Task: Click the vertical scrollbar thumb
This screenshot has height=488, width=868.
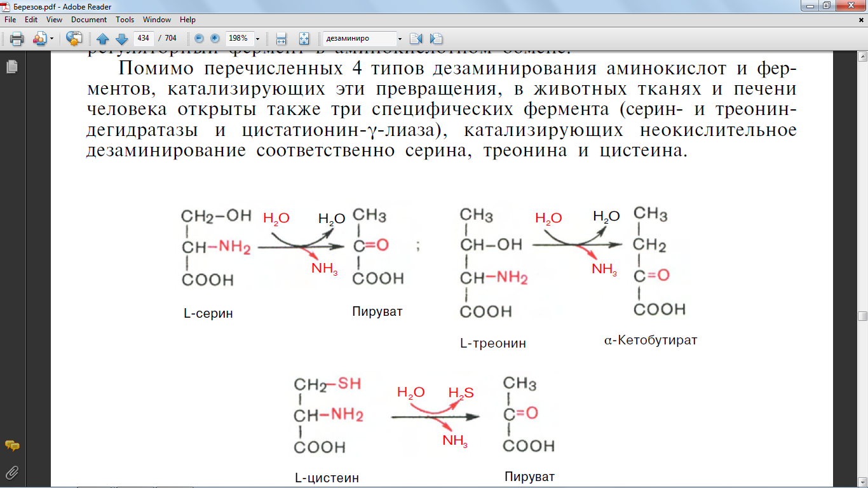Action: [862, 316]
